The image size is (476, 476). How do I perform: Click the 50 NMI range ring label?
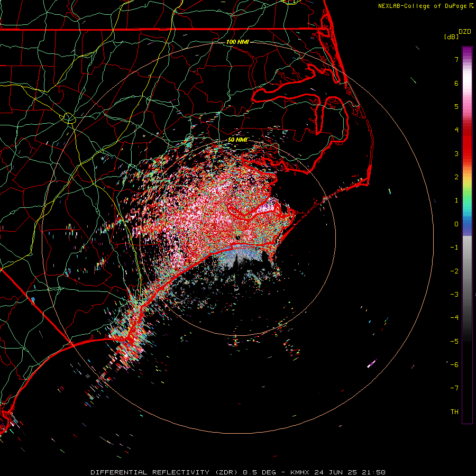point(237,140)
